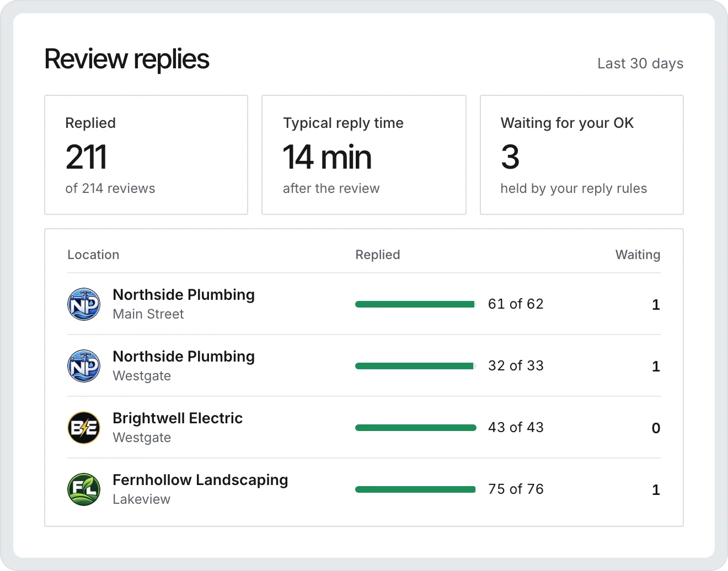Click the "32 of 33" replied count
The height and width of the screenshot is (571, 728).
coord(516,366)
